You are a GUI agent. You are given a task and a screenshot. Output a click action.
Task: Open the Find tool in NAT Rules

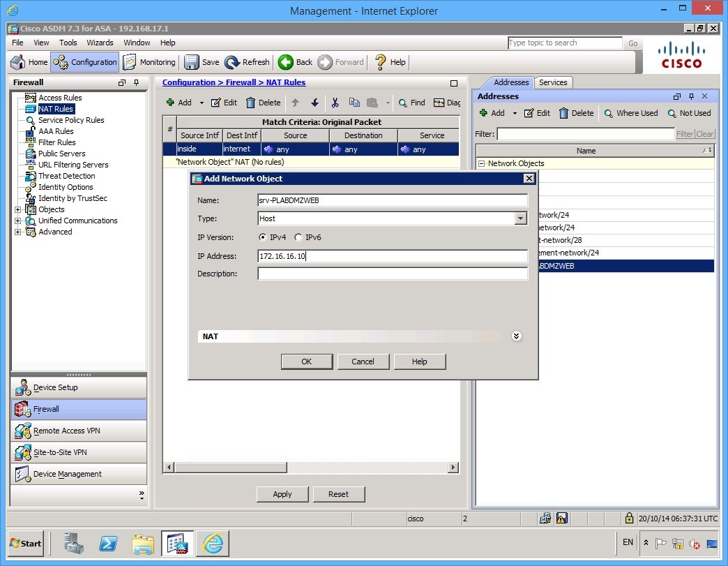(x=411, y=103)
